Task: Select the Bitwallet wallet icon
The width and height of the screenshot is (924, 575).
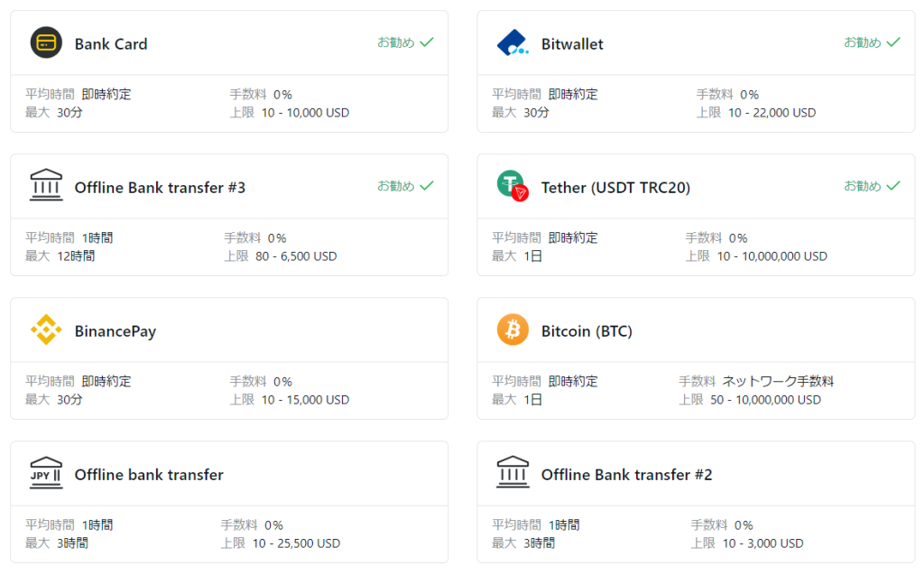Action: (513, 42)
